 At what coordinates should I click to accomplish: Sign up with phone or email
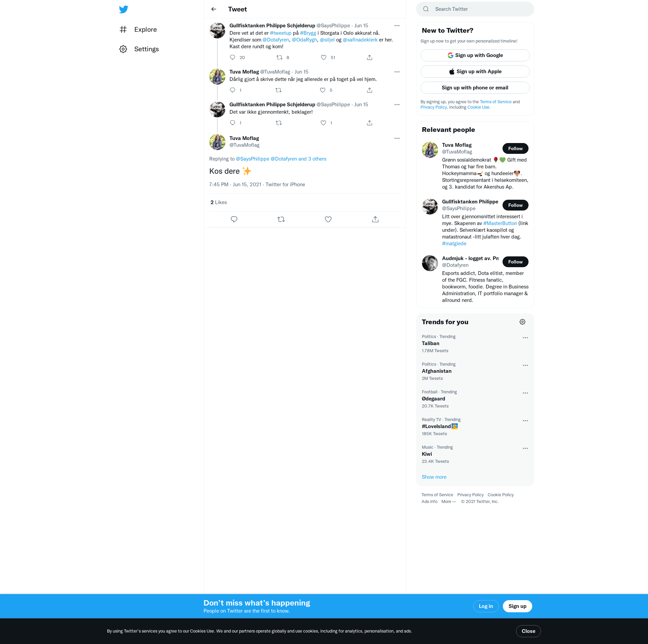click(x=475, y=88)
